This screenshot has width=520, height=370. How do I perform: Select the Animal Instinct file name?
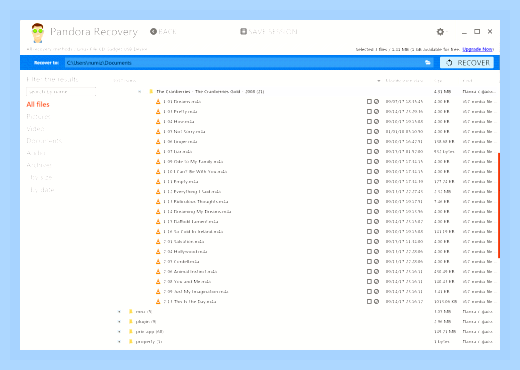click(x=190, y=272)
